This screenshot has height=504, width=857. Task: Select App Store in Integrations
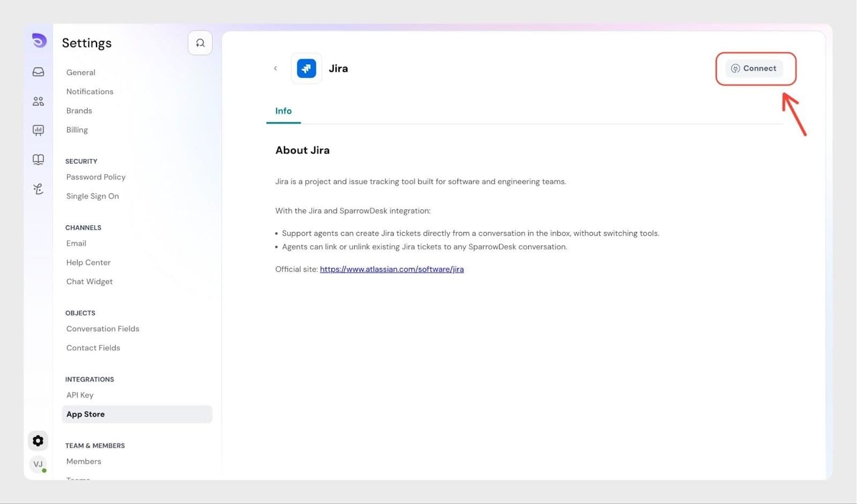(86, 414)
